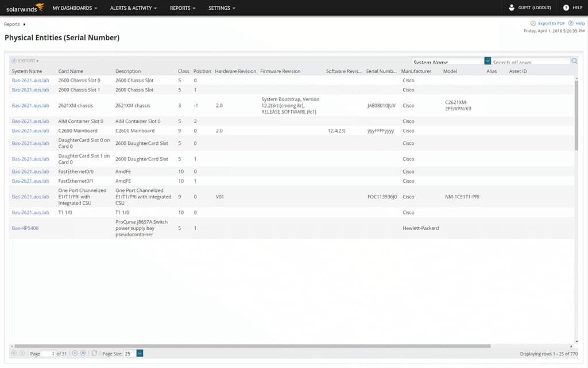Open the EXPORT dropdown menu
Image resolution: width=588 pixels, height=368 pixels.
pos(25,60)
